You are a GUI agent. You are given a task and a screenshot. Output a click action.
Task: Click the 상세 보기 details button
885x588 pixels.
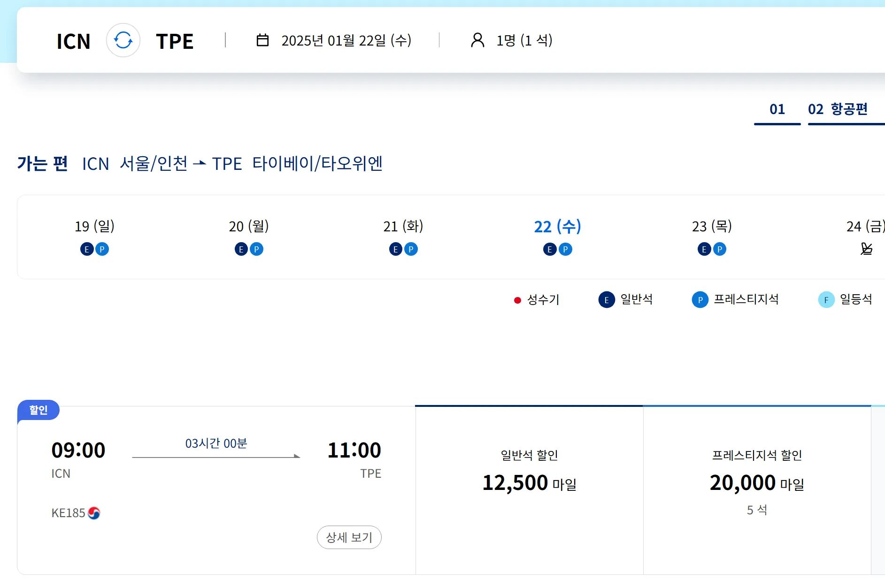coord(349,537)
